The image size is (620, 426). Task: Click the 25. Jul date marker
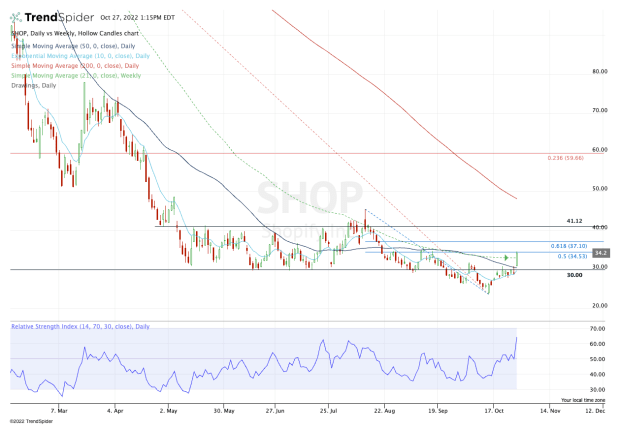328,411
